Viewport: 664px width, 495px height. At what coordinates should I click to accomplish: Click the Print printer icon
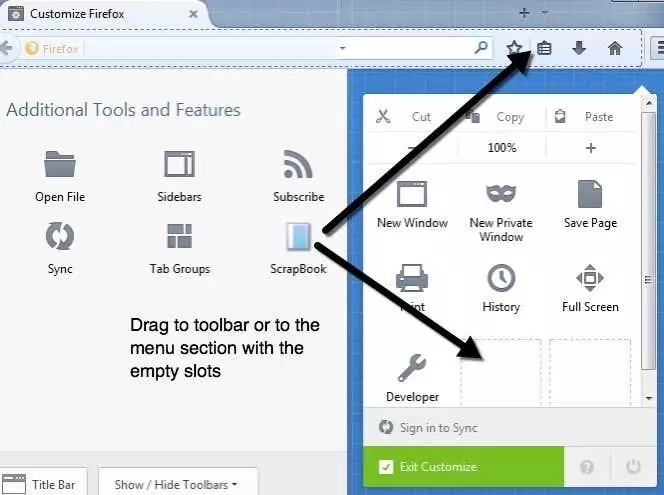tap(412, 278)
